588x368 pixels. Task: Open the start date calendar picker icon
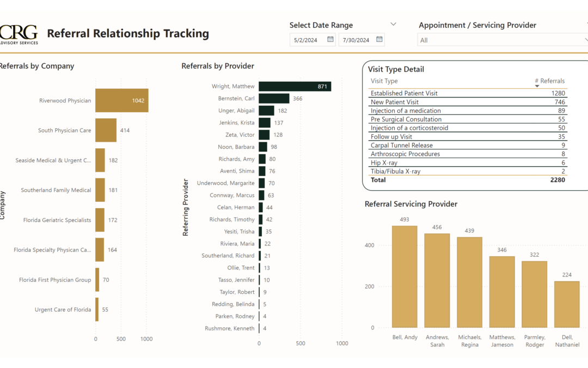(330, 39)
